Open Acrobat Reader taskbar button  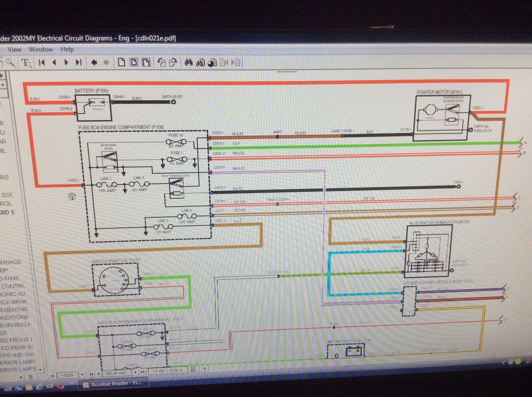click(x=114, y=384)
